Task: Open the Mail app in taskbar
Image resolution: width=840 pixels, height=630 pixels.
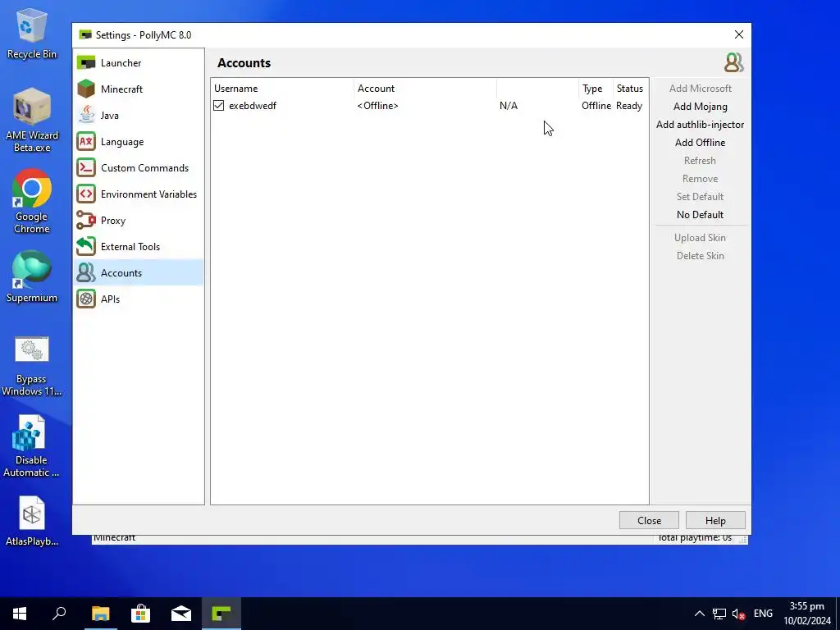Action: [x=181, y=614]
